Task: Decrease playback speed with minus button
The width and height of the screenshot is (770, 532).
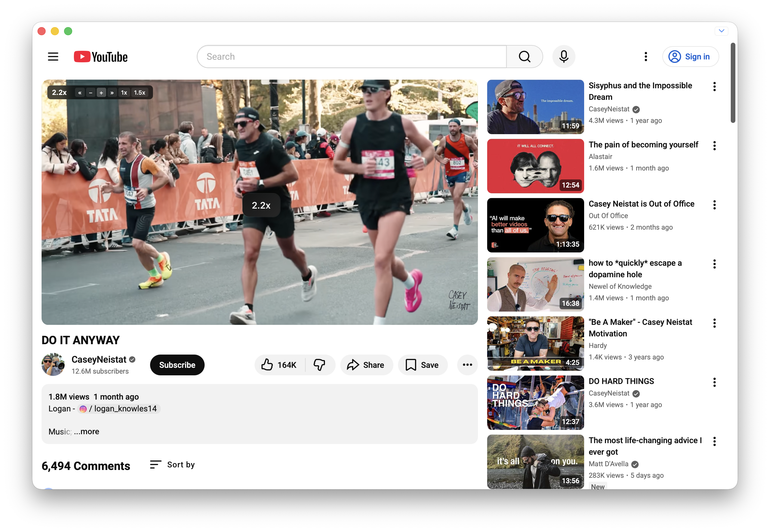Action: [x=90, y=93]
